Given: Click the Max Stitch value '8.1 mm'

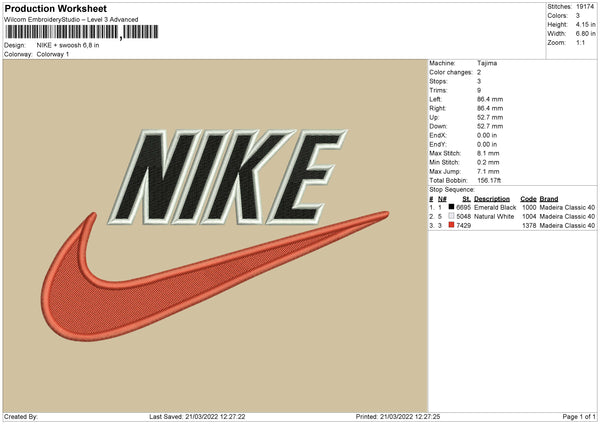Looking at the screenshot, I should point(488,153).
